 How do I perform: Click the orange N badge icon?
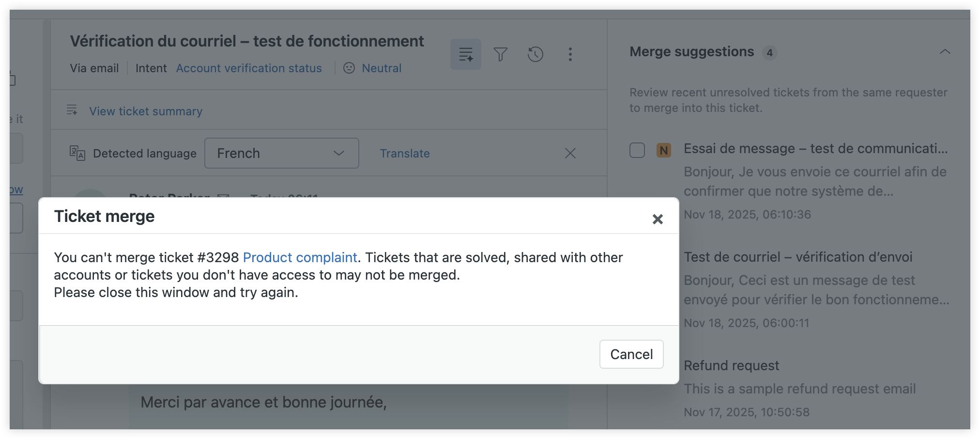(x=663, y=150)
